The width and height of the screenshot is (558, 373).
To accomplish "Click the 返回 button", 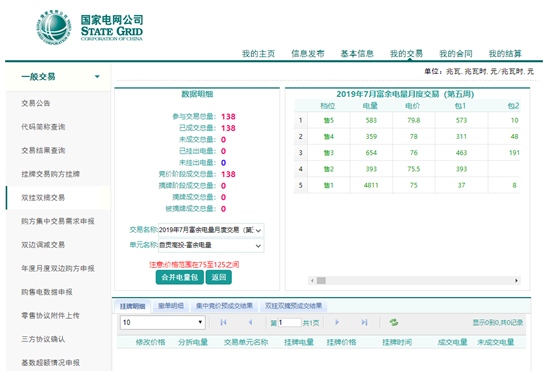I will [x=219, y=277].
